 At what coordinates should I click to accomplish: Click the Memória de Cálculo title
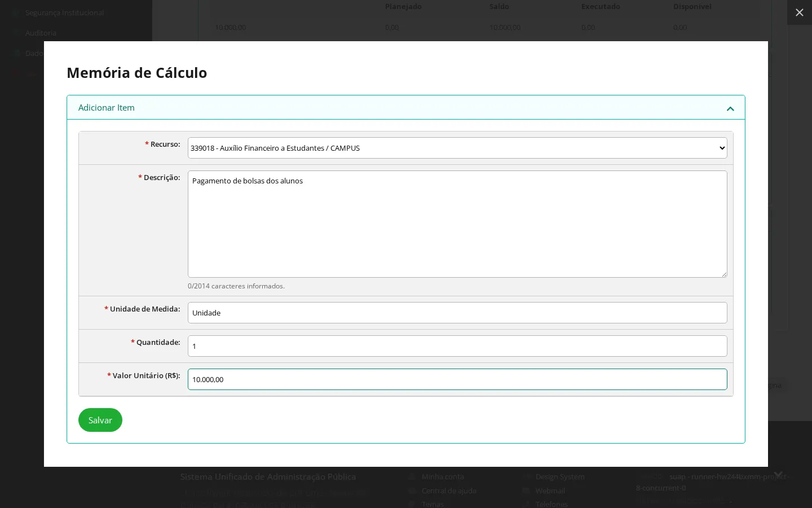pos(137,73)
